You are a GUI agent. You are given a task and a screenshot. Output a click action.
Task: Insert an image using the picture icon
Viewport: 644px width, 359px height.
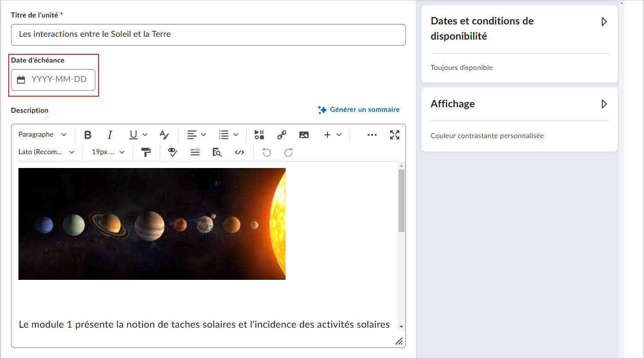[304, 135]
